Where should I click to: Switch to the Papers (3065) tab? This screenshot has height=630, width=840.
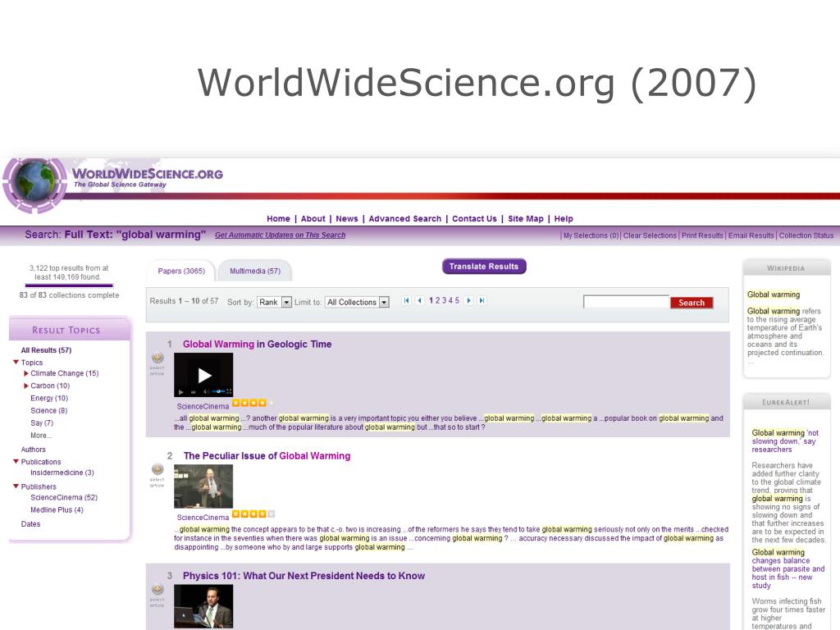tap(181, 271)
